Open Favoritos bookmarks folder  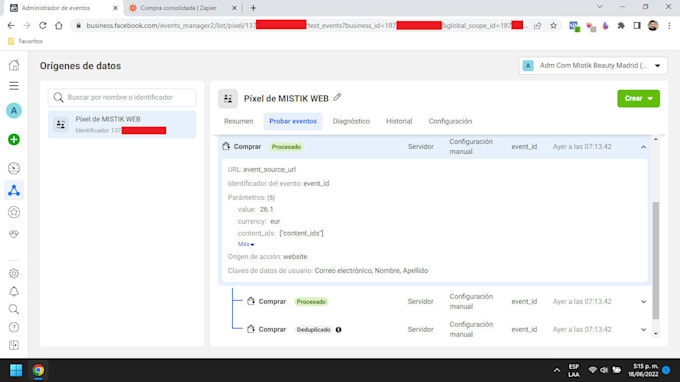click(25, 41)
